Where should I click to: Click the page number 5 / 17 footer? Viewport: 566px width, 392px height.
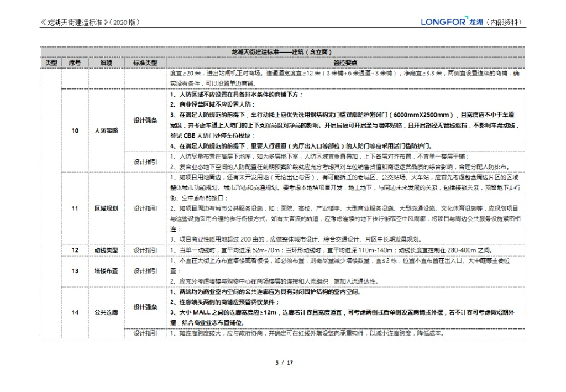point(284,363)
